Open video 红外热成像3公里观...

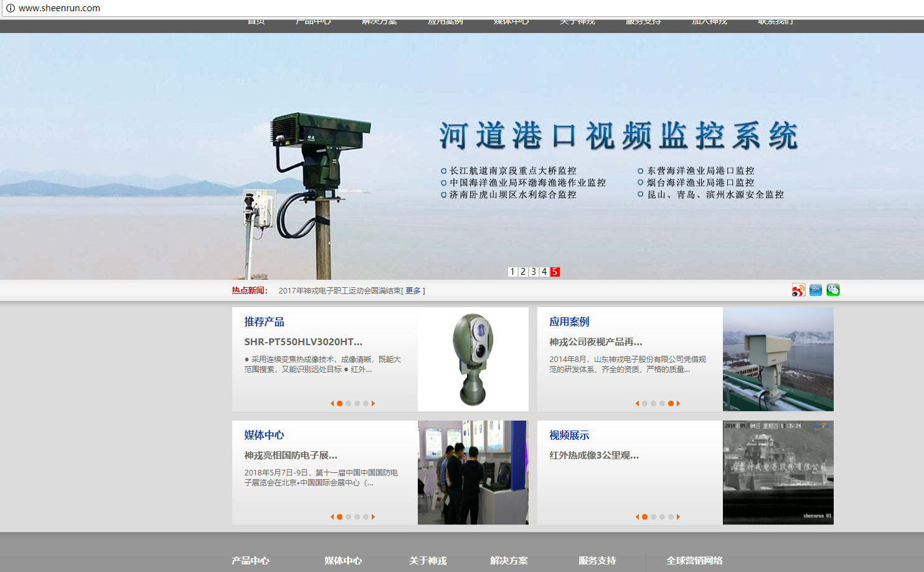coord(594,455)
